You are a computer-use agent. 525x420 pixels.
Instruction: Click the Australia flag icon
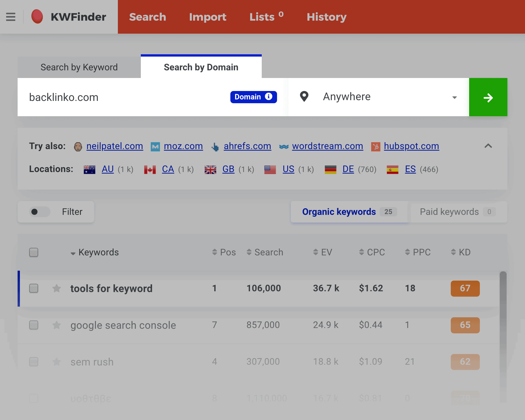click(x=90, y=169)
